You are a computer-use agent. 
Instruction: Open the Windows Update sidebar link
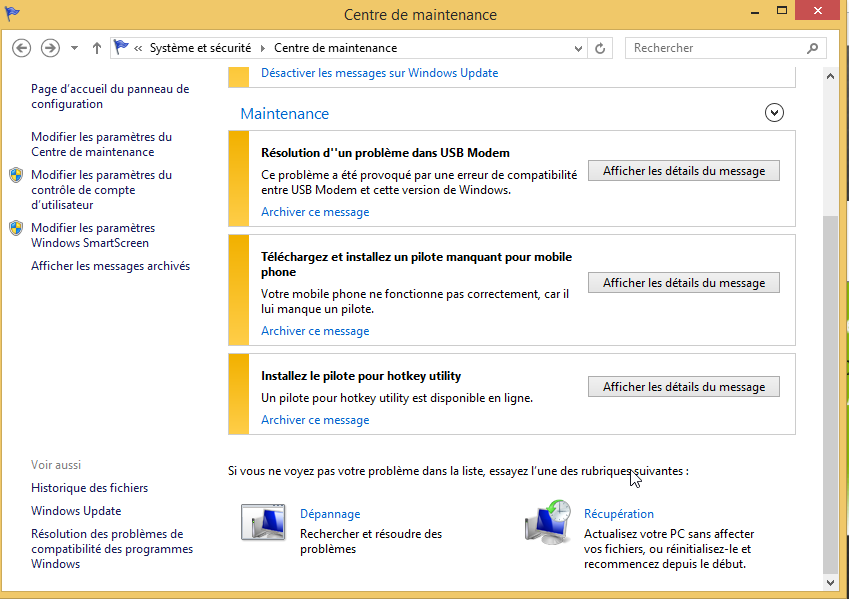click(76, 511)
